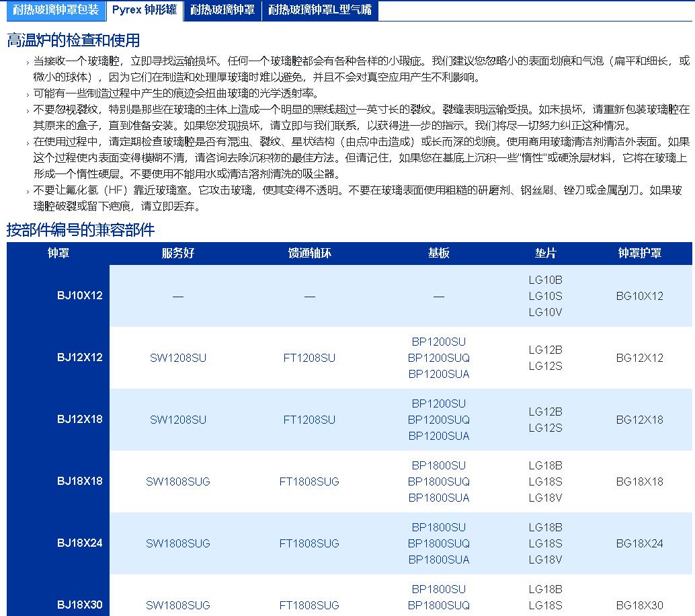Click the 高温炉的检查和使用 heading
Viewport: 695px width, 616px height.
coord(73,40)
